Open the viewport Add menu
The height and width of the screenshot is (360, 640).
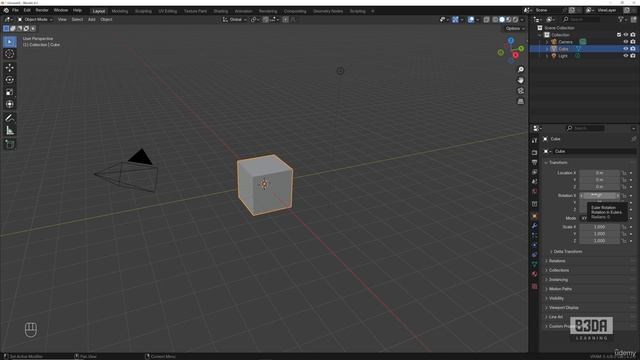click(x=91, y=20)
